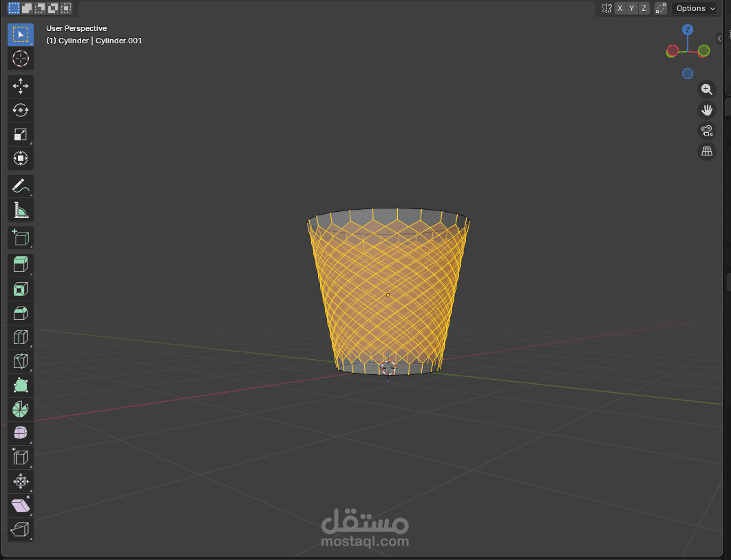The width and height of the screenshot is (731, 560).
Task: Toggle Y axis mesh symmetry
Action: (632, 8)
